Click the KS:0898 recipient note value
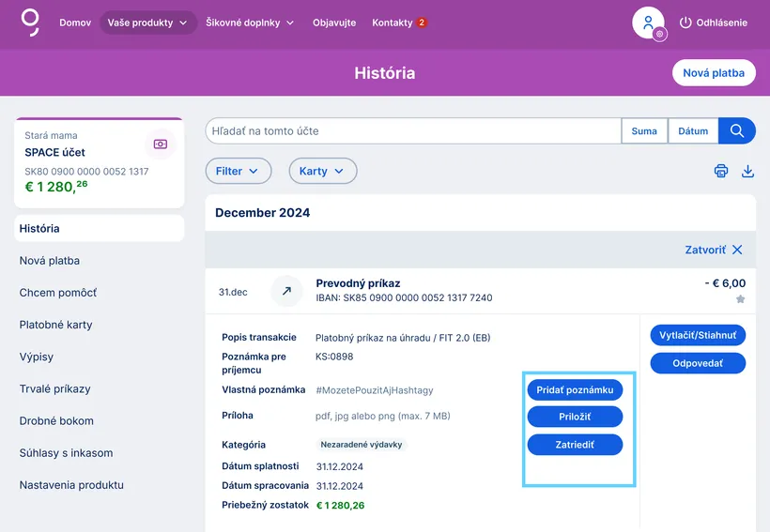This screenshot has height=532, width=770. tap(334, 357)
